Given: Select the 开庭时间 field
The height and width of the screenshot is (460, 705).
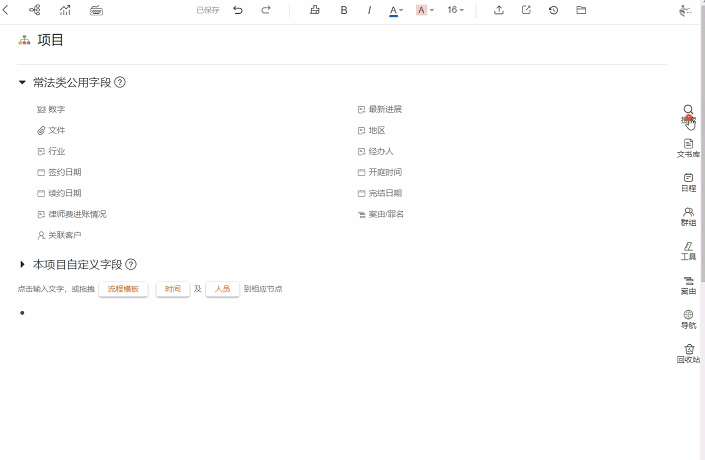Looking at the screenshot, I should (x=380, y=172).
